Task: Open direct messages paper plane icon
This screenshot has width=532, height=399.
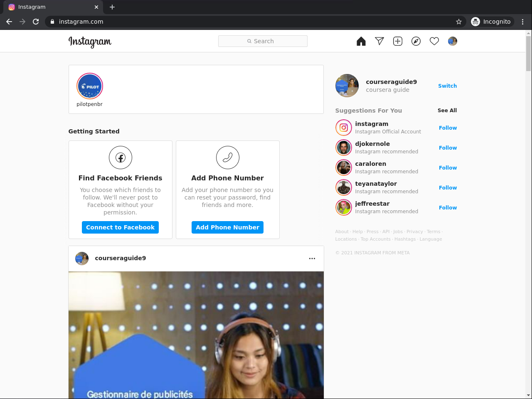Action: click(379, 41)
